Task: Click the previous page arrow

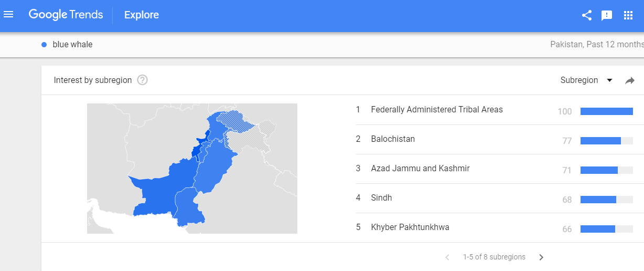Action: 447,257
